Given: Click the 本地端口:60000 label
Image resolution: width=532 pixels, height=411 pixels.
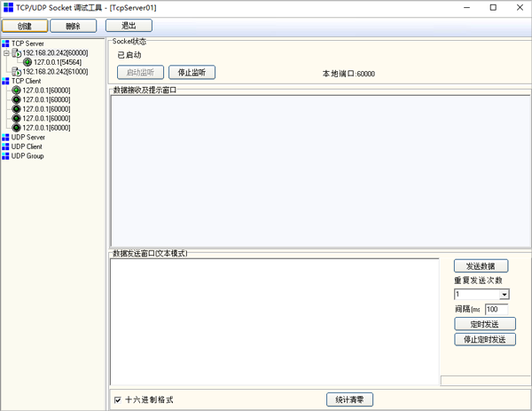Looking at the screenshot, I should click(x=348, y=74).
